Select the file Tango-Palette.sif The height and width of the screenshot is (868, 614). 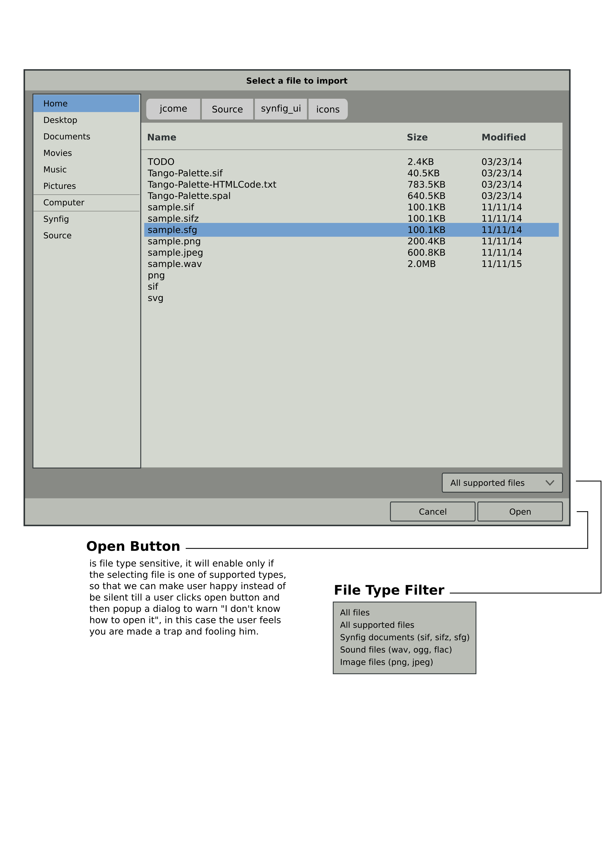(x=185, y=173)
